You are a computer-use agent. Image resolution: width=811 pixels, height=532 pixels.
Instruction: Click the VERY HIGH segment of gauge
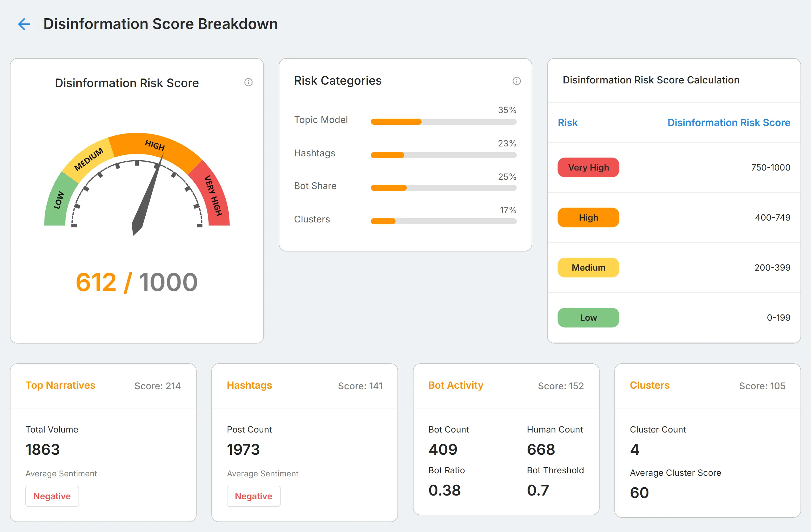[x=213, y=196]
